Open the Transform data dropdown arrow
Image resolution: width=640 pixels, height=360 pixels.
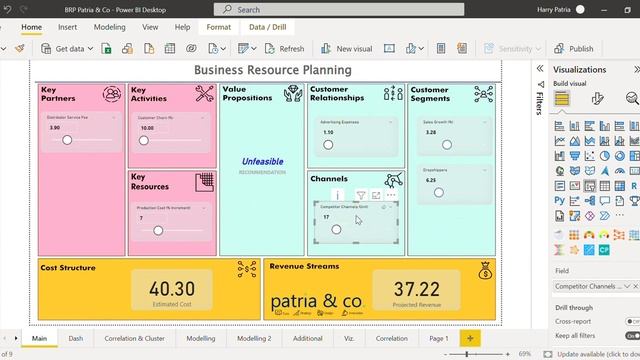(253, 49)
